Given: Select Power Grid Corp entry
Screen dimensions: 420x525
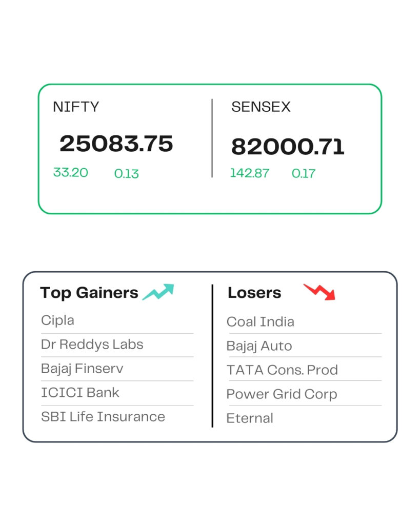Looking at the screenshot, I should pyautogui.click(x=282, y=394).
